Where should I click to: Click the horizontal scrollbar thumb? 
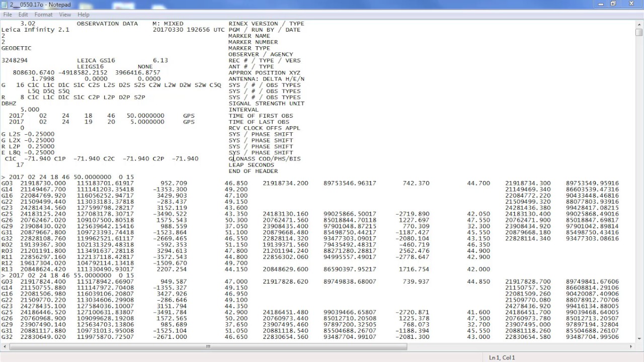tap(208, 346)
